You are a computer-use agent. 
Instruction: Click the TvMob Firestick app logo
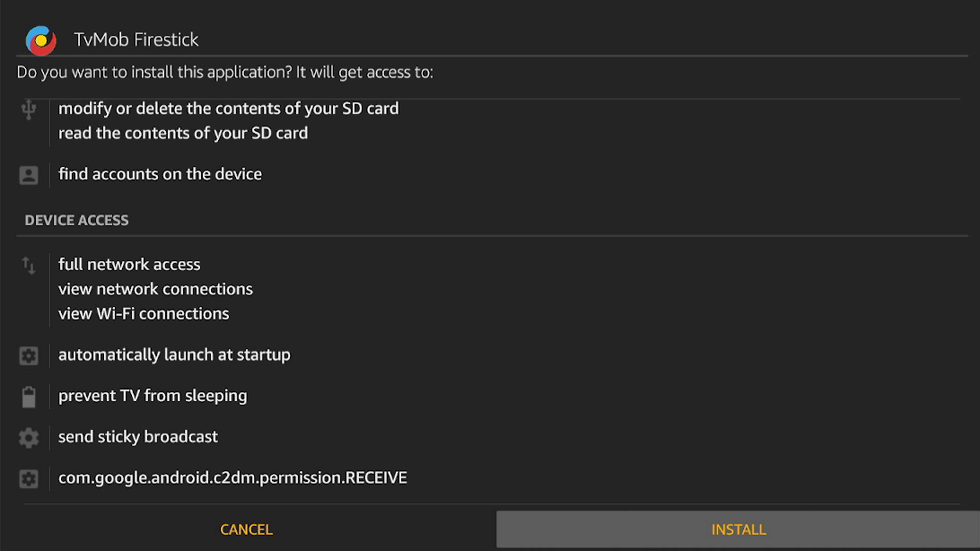tap(40, 40)
